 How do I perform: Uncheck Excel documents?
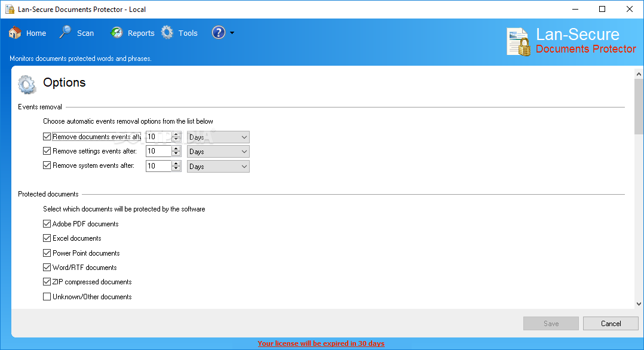point(47,238)
